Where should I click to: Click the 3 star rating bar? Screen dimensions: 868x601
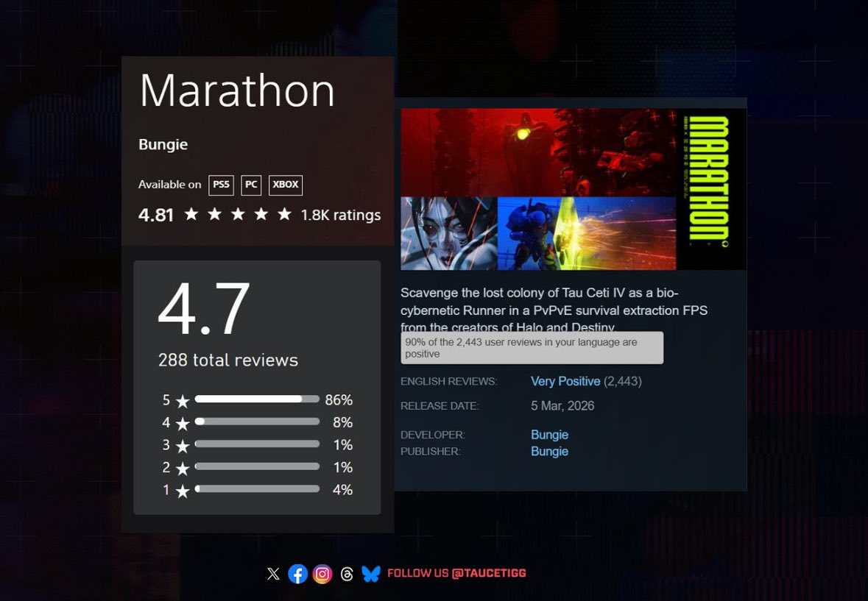pyautogui.click(x=257, y=444)
